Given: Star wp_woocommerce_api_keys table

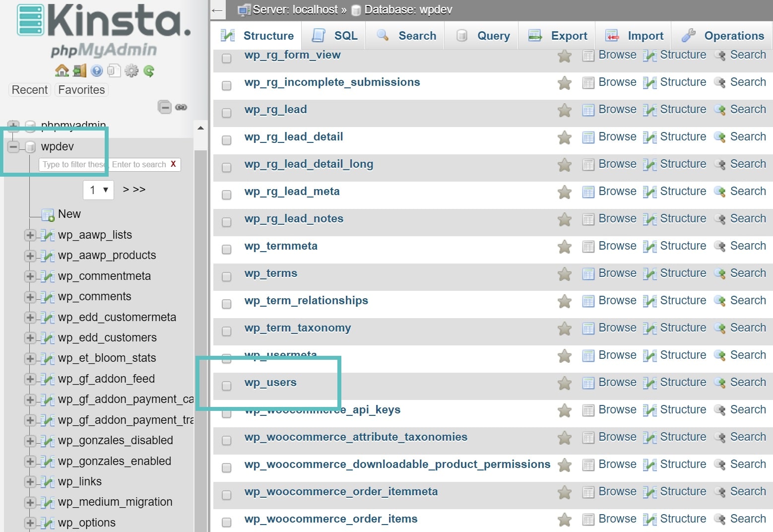Looking at the screenshot, I should (x=565, y=410).
